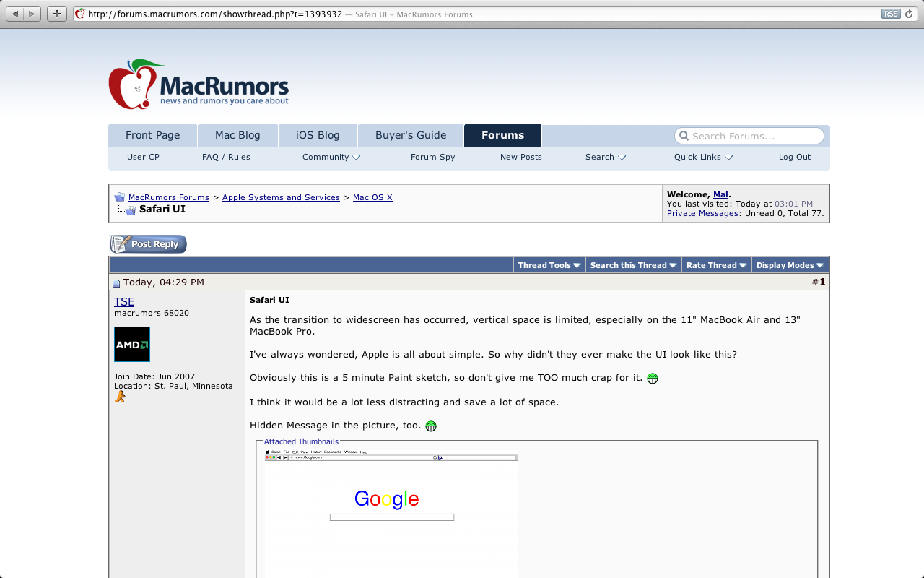Screen dimensions: 924x578
Task: Open the Buyer's Guide tab
Action: [x=411, y=135]
